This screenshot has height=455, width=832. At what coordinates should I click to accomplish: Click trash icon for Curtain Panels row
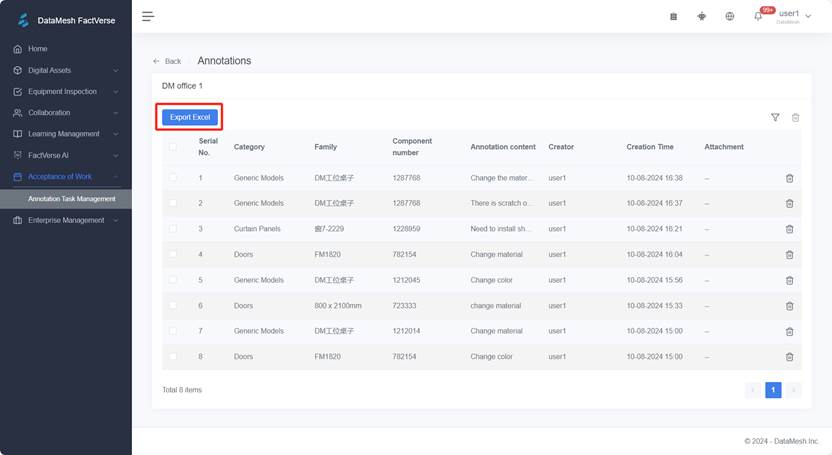[789, 229]
